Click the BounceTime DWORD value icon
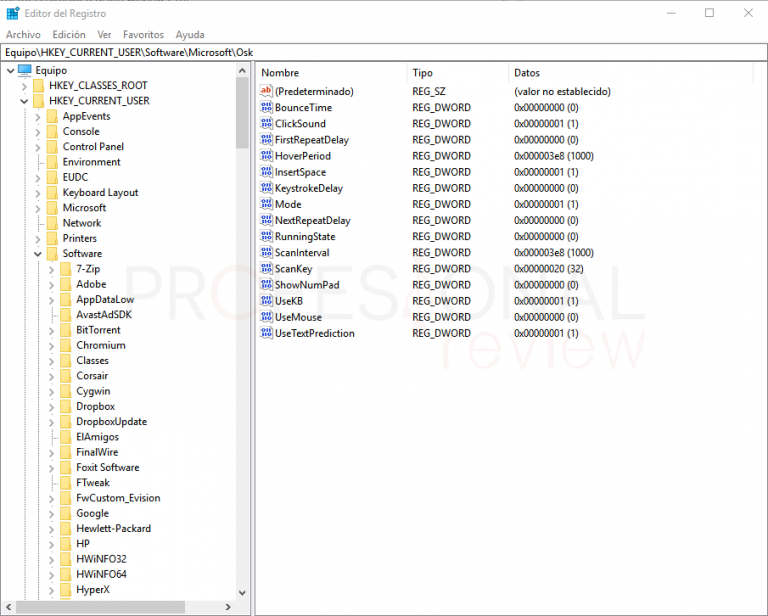Screen dimensions: 768x616 [x=266, y=107]
